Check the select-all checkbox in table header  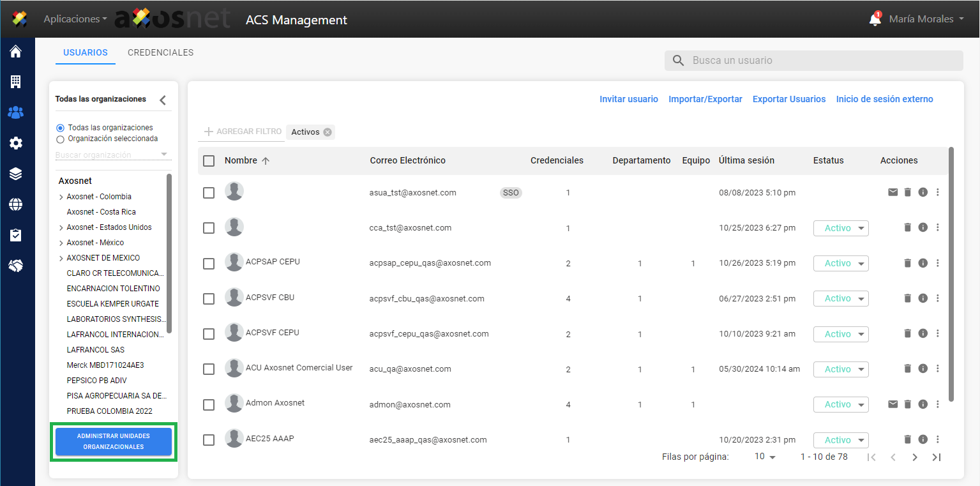[209, 161]
